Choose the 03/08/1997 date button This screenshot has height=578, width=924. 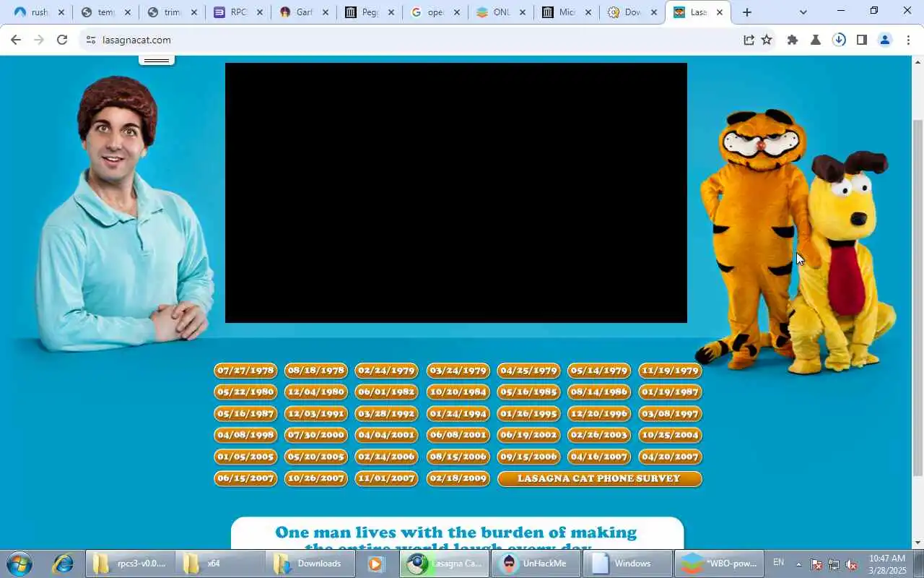[x=670, y=414]
